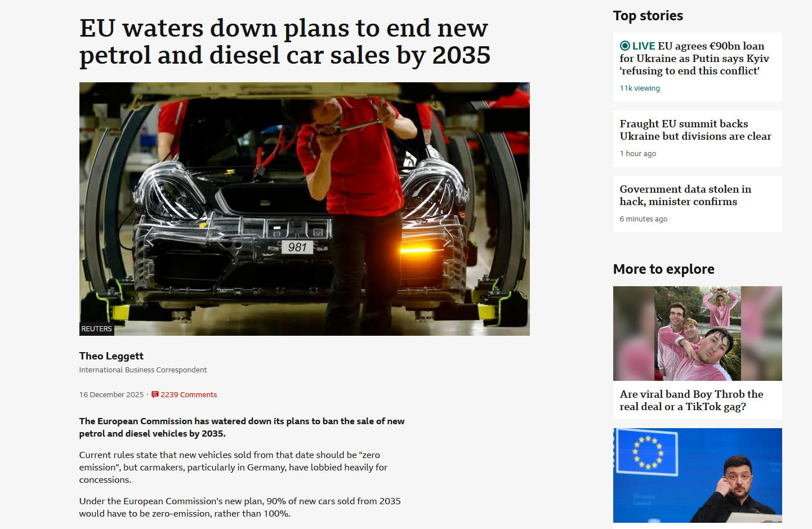Click 'International Business Correspondent' subtitle
The width and height of the screenshot is (812, 529).
point(143,370)
